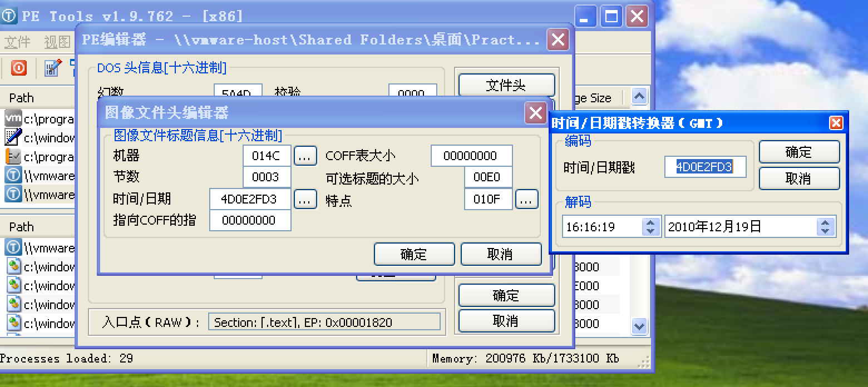This screenshot has height=387, width=868.
Task: Open the browse button next to 时间/日期 field
Action: point(305,199)
